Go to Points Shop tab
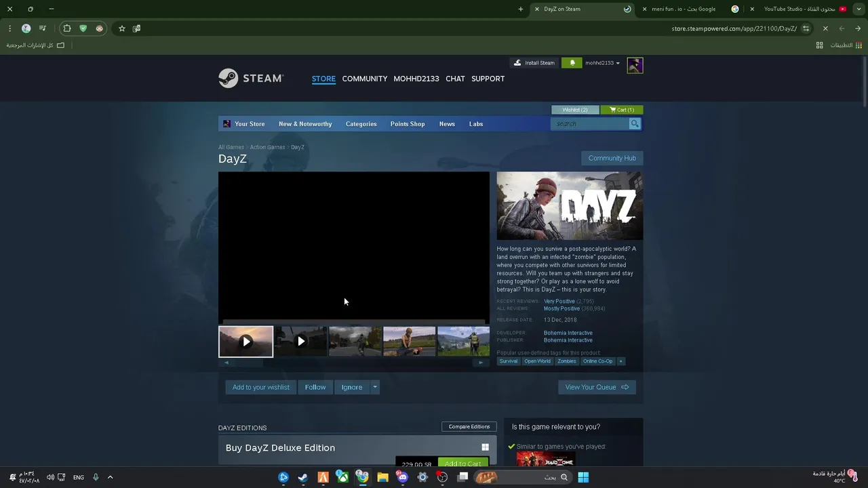 (x=408, y=124)
